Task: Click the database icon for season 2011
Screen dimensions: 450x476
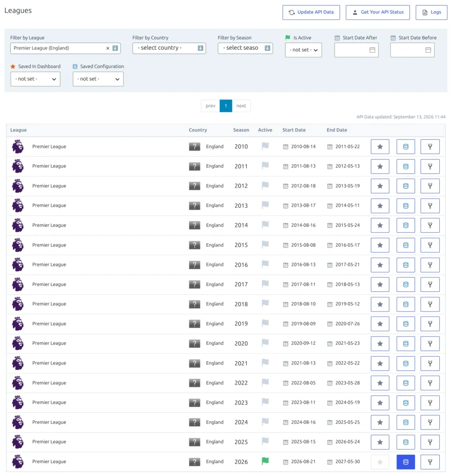Action: [x=406, y=166]
